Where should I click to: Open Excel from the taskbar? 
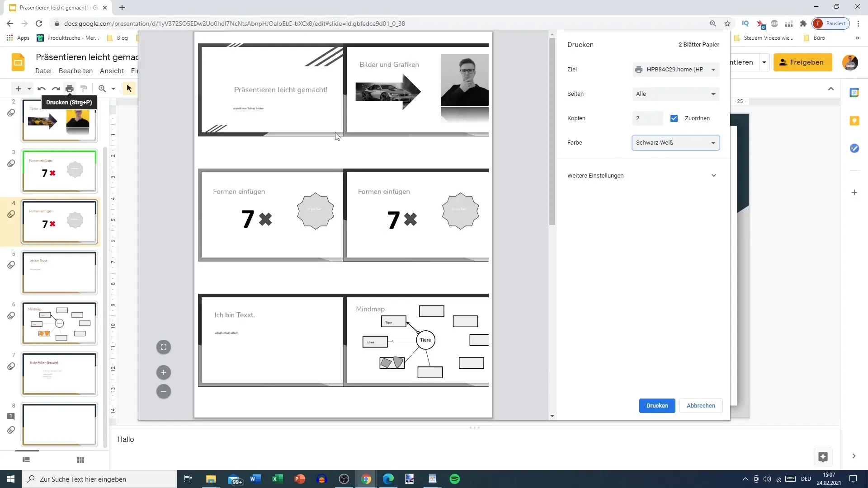(x=278, y=479)
